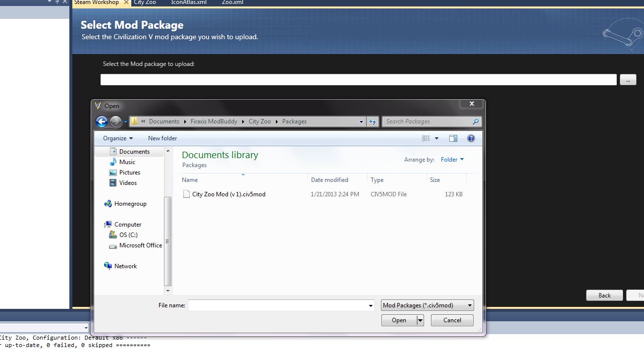Select the City Zoo Mod (v 1).civ5mod file icon
The image size is (644, 353).
[186, 194]
